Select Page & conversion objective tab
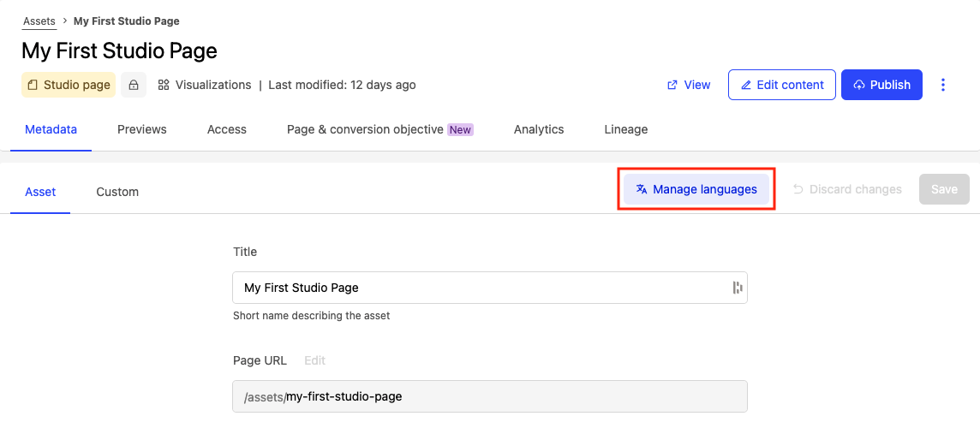 (x=379, y=129)
